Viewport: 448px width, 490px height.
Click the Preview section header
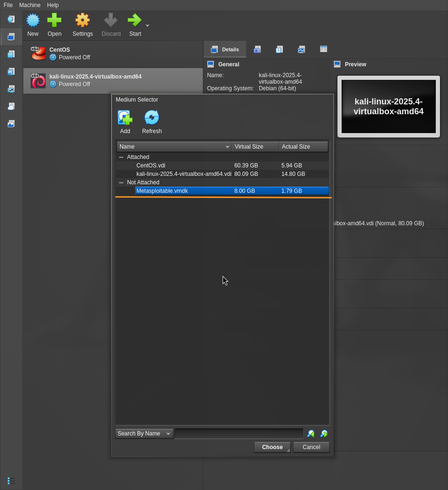click(355, 64)
